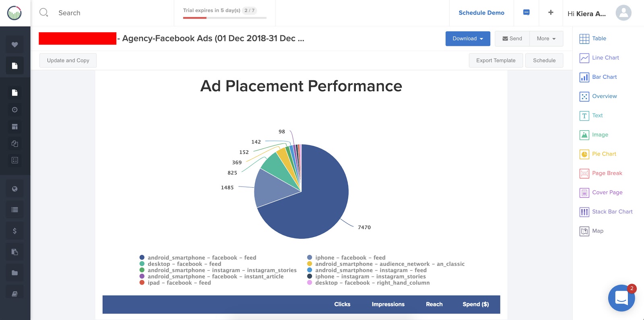The width and height of the screenshot is (644, 320).
Task: Add an Overview widget
Action: (x=598, y=96)
